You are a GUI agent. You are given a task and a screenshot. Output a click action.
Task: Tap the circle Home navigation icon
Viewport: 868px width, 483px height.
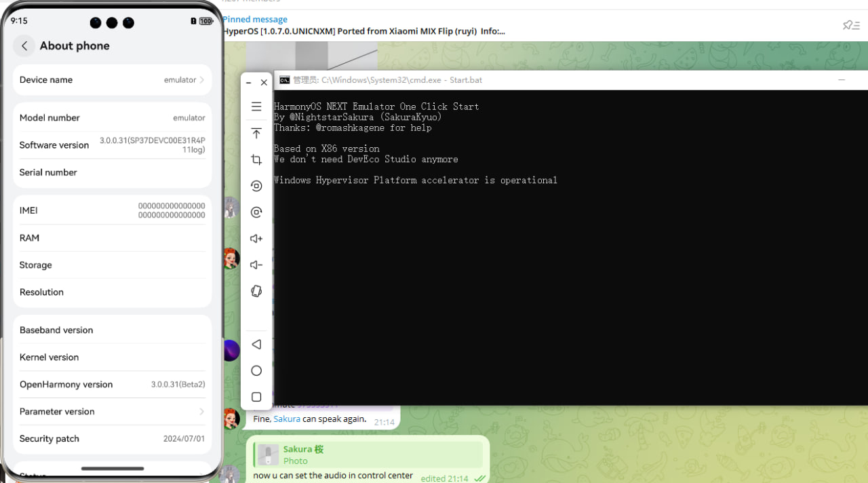click(x=256, y=370)
